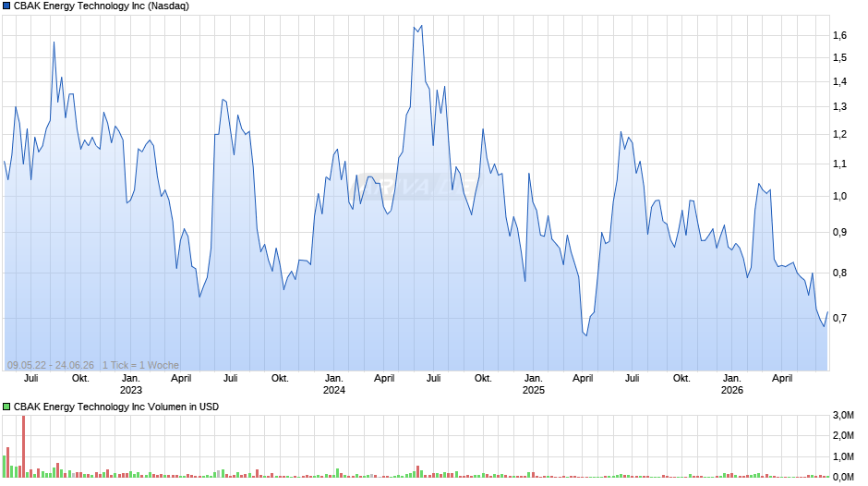Screen dimensions: 868x486
Task: Click the volume title 'CBAK Energy Technology Inc Volumen in USD'
Action: click(116, 407)
